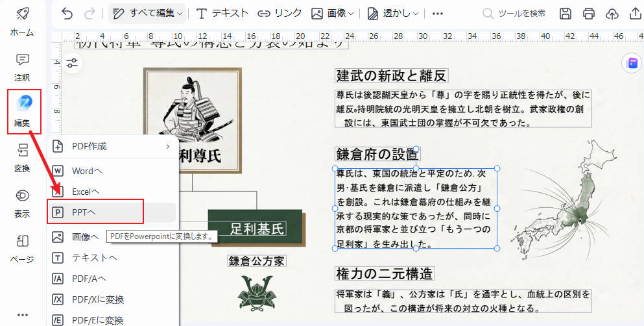Select the 権力の二元構造 heading text box

385,273
